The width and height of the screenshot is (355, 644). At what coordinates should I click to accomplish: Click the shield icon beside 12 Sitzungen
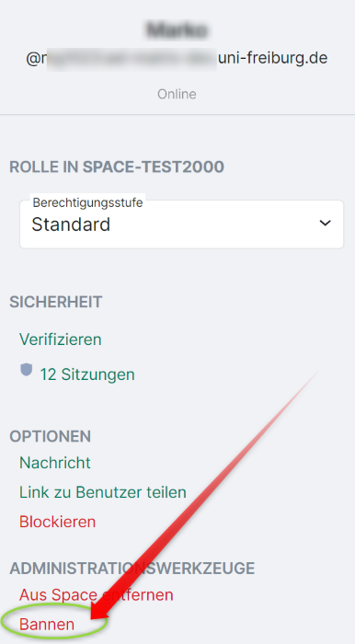(27, 370)
